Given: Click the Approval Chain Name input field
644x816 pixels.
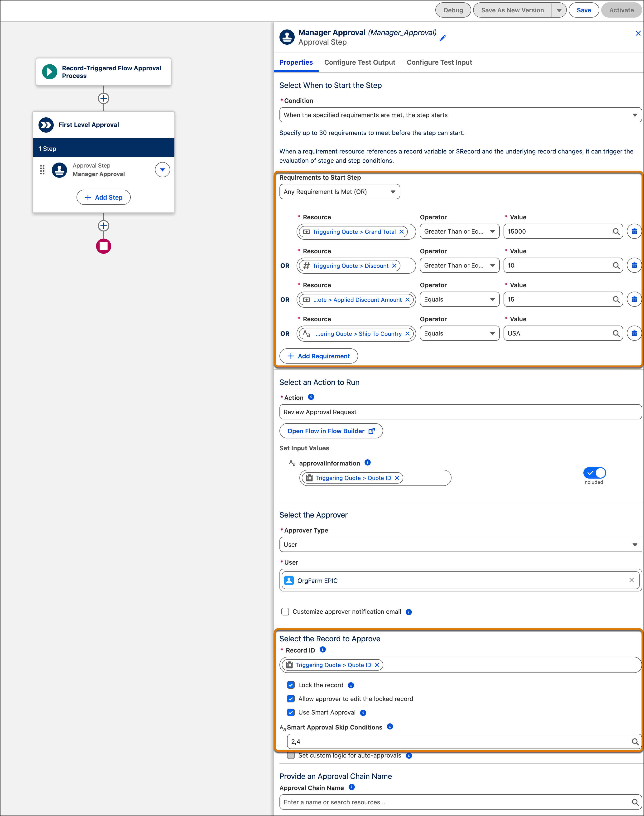Looking at the screenshot, I should (460, 802).
